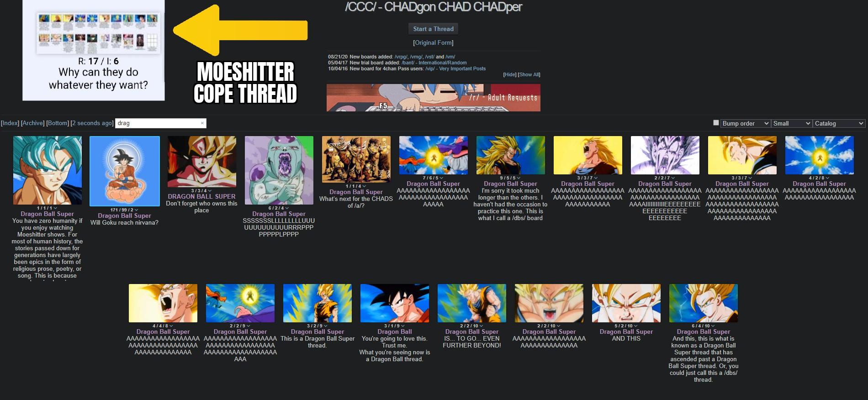Expand the menu arrow next to 3/2/9
The height and width of the screenshot is (400, 868).
click(326, 326)
